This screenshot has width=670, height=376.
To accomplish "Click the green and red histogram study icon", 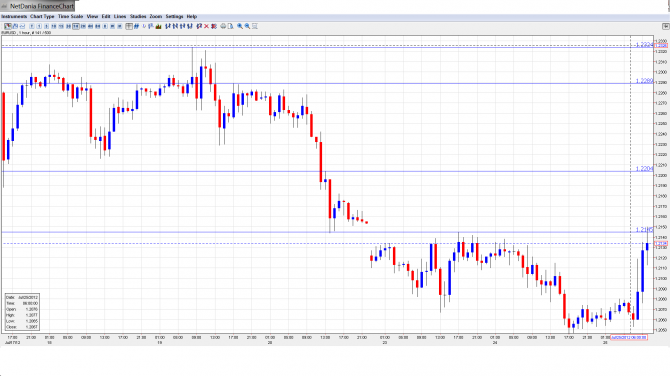I will tap(158, 26).
